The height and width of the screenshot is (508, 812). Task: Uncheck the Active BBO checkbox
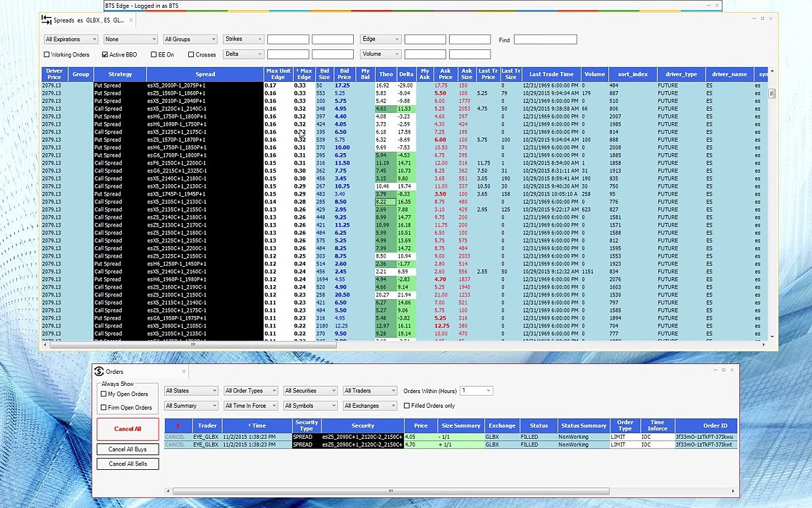click(x=105, y=54)
